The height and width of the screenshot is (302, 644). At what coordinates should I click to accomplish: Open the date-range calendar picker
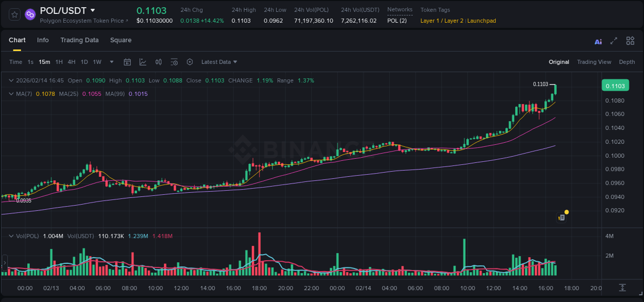point(127,62)
